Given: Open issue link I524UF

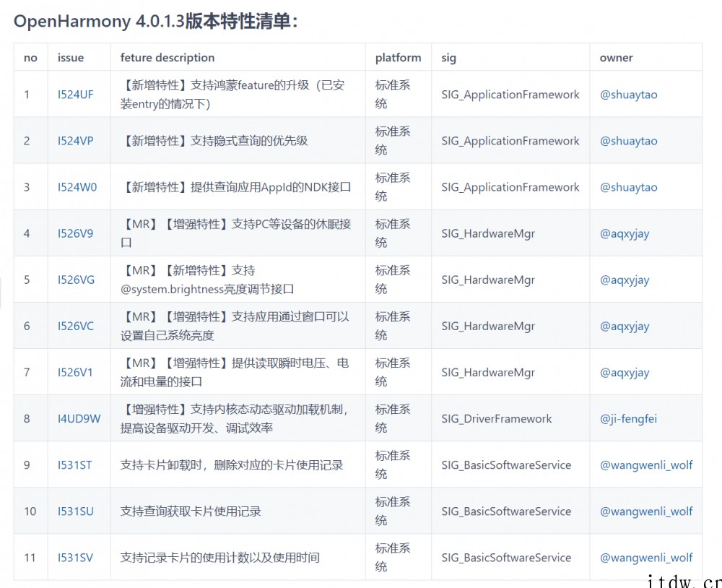Looking at the screenshot, I should point(76,95).
